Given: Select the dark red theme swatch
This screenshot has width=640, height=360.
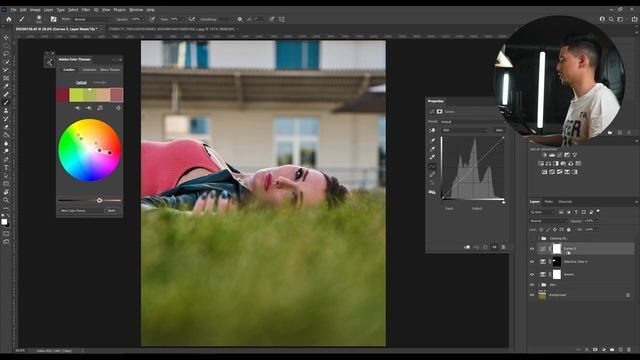Looking at the screenshot, I should [62, 95].
